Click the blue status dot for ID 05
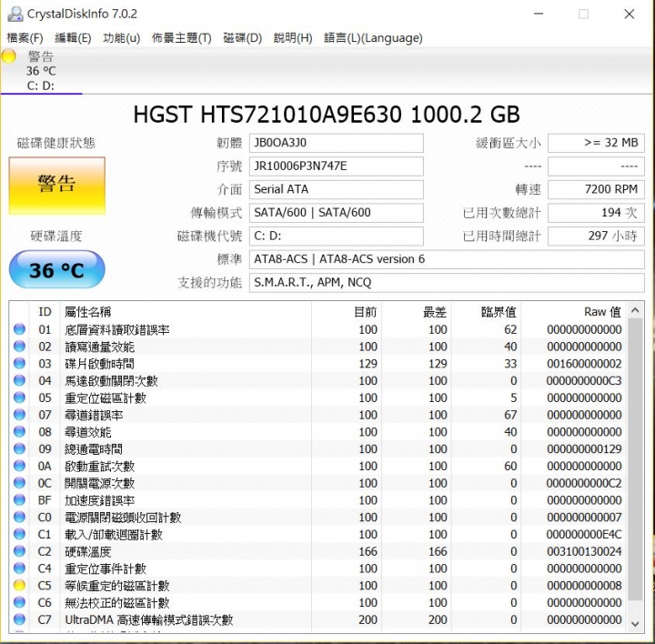Viewport: 655px width, 644px height. pyautogui.click(x=19, y=397)
